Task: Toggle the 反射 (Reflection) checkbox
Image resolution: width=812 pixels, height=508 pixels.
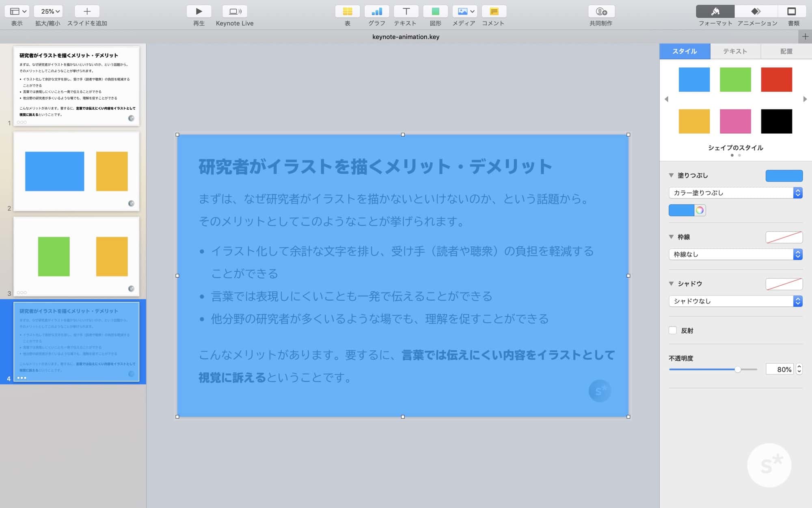Action: pos(673,330)
